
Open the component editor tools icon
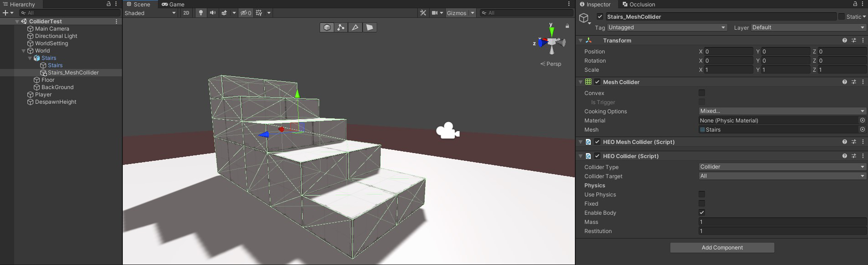[423, 13]
